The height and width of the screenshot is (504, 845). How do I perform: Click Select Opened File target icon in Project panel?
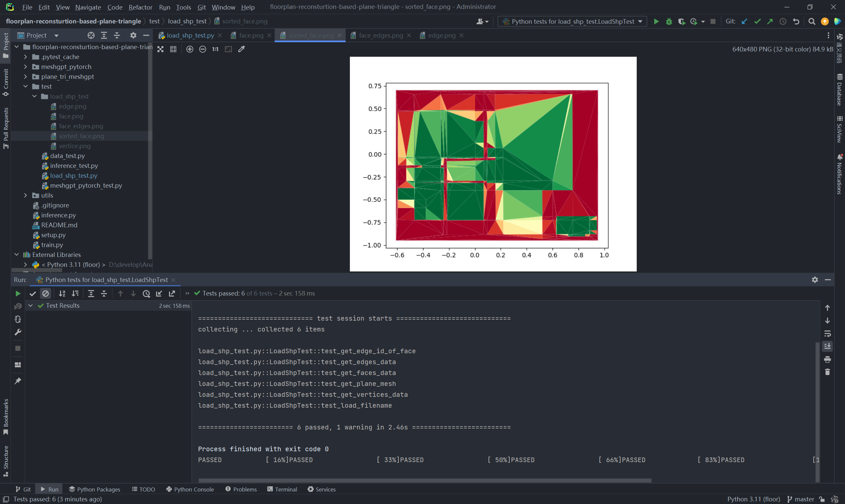(x=91, y=35)
